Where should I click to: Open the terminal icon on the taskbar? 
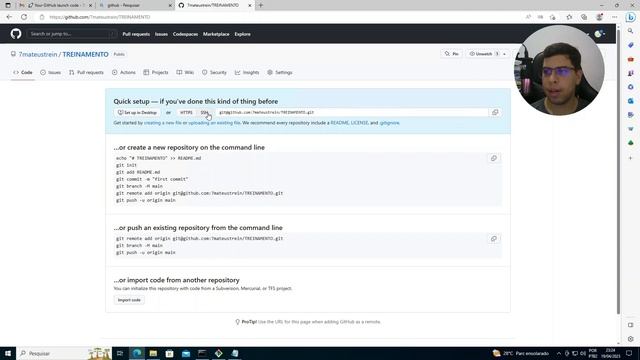click(202, 353)
